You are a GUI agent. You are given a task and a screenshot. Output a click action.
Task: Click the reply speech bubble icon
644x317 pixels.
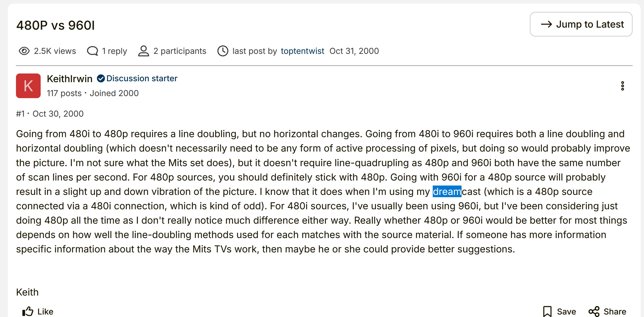click(x=92, y=51)
